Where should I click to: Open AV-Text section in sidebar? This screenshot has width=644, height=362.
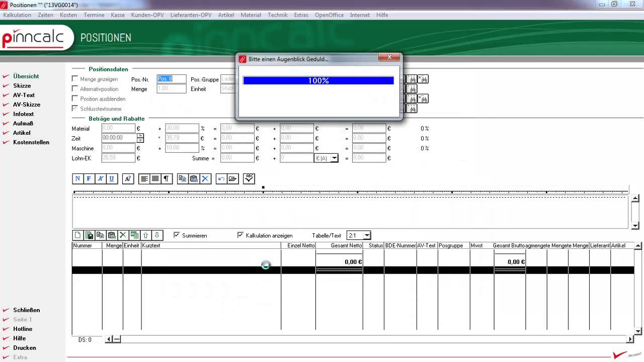tap(24, 95)
